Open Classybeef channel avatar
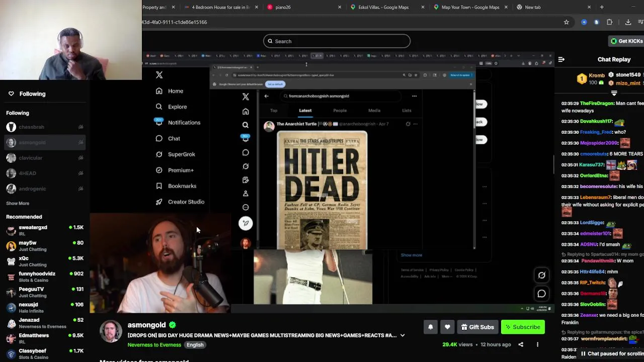 [11, 354]
